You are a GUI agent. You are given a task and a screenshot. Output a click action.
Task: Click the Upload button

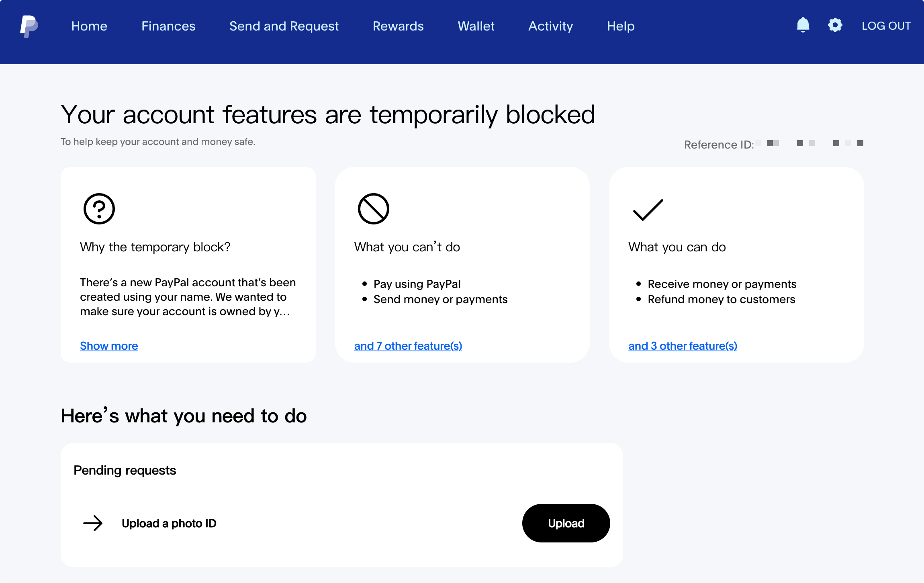click(x=566, y=523)
